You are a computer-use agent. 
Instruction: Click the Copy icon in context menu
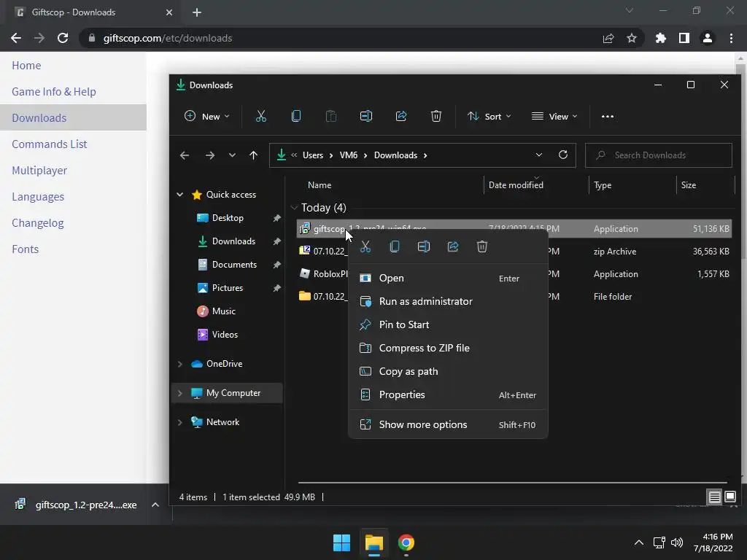tap(395, 246)
